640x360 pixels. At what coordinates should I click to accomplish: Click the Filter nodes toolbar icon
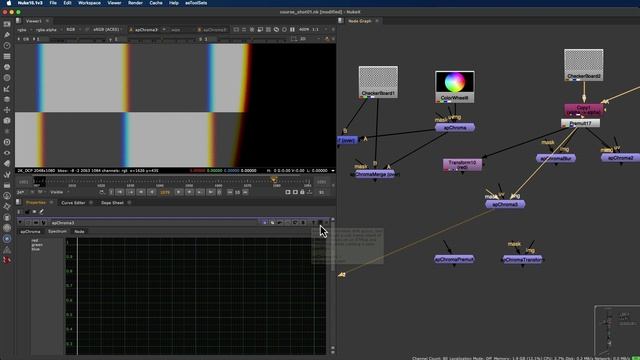coord(7,78)
